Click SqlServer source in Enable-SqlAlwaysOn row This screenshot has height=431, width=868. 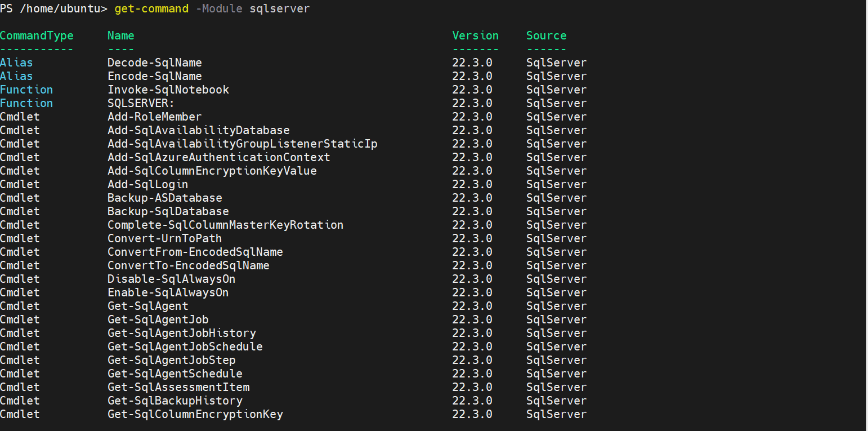(x=557, y=292)
